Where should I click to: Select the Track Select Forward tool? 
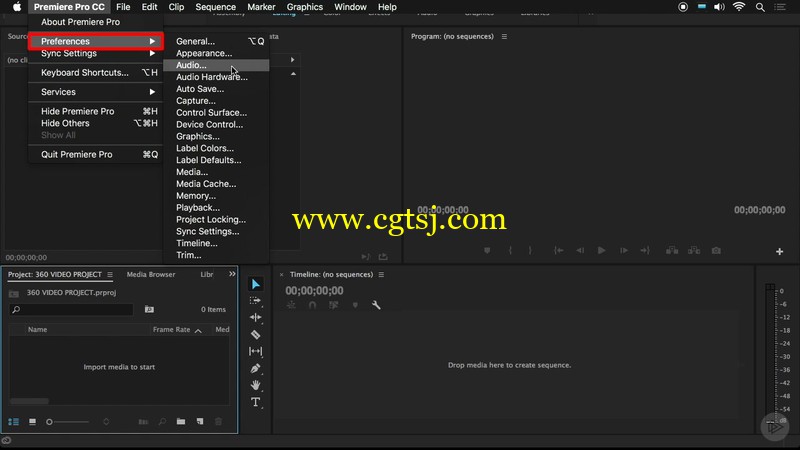[x=256, y=301]
